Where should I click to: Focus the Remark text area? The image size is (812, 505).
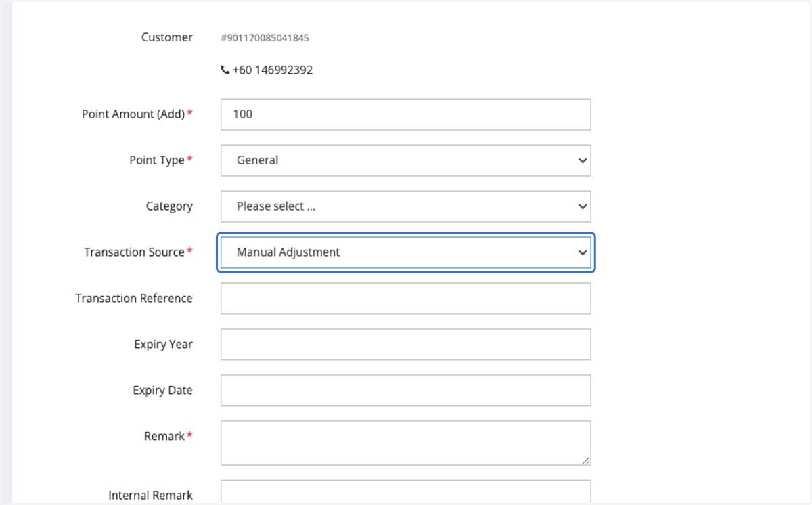[x=405, y=443]
